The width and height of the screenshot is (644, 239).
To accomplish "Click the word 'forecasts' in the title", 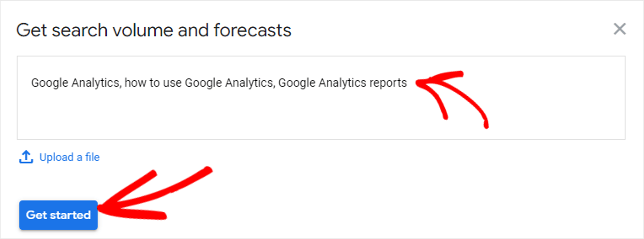I will click(x=253, y=30).
